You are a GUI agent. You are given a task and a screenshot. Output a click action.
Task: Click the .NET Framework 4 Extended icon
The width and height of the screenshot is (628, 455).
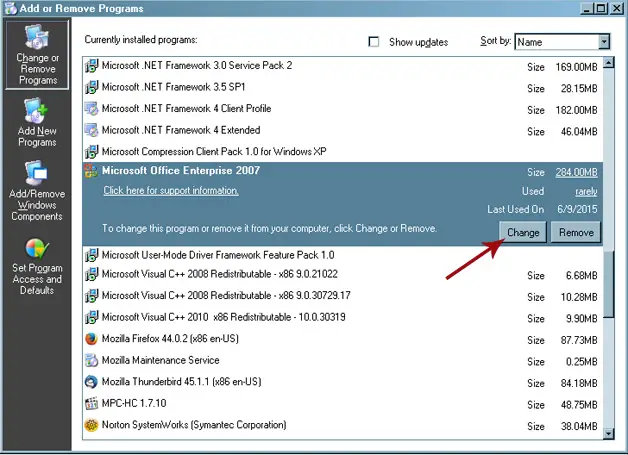(x=91, y=131)
